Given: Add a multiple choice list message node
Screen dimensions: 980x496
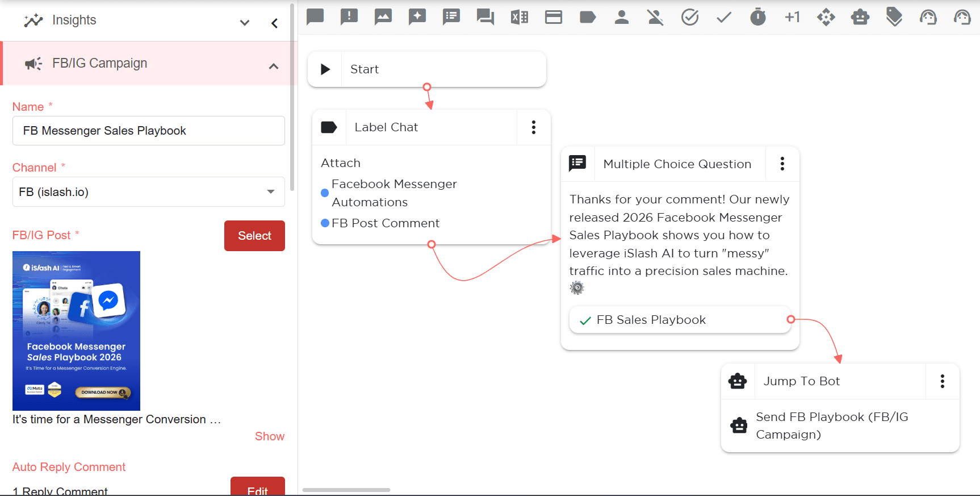Looking at the screenshot, I should (451, 17).
